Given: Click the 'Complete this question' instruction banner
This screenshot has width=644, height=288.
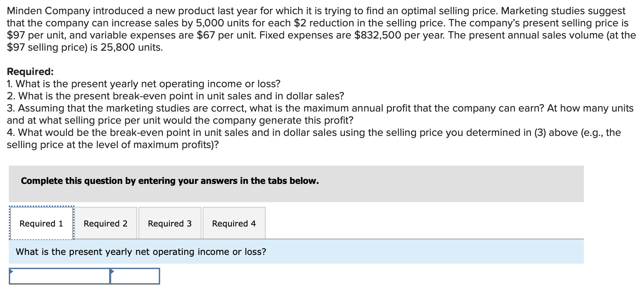Looking at the screenshot, I should point(170,181).
